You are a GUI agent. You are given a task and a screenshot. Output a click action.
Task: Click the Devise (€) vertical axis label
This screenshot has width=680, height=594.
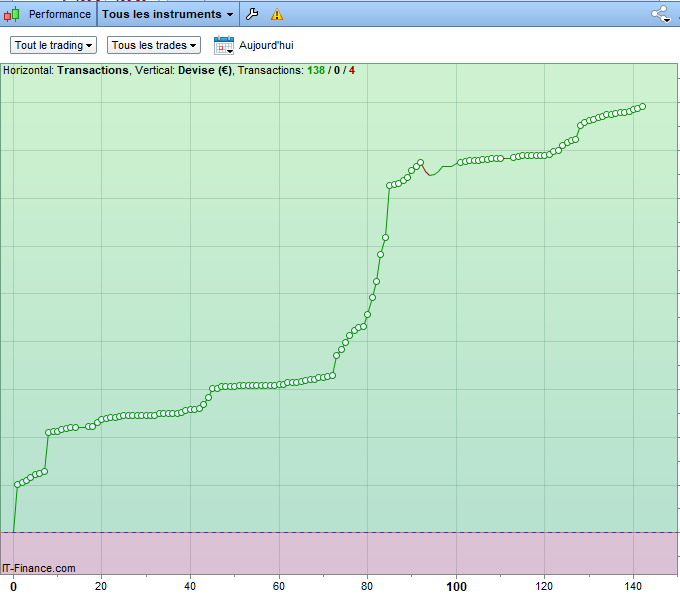point(205,70)
